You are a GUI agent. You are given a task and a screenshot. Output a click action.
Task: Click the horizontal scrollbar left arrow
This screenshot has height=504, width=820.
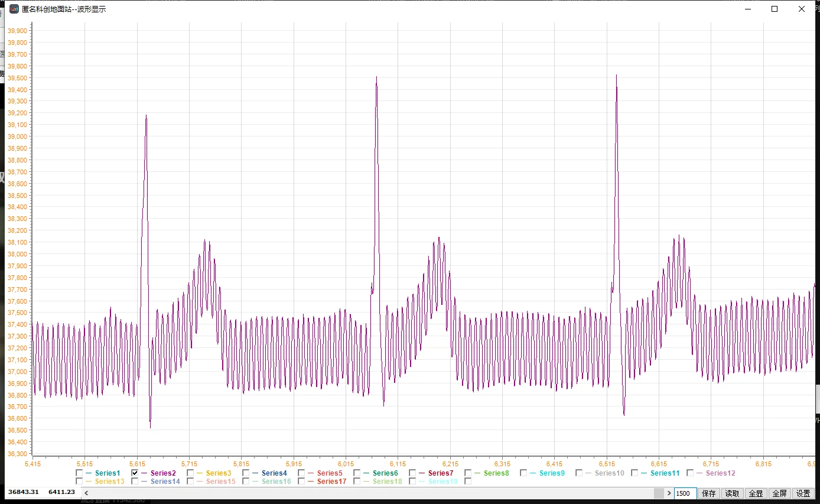tap(87, 493)
